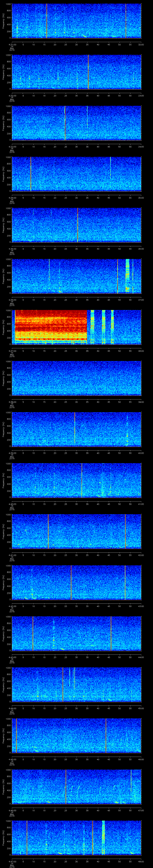153x868 pixels.
Task: Click Frequency (Hz) axis label of 4:35:00 panel
Action: [x=3, y=225]
